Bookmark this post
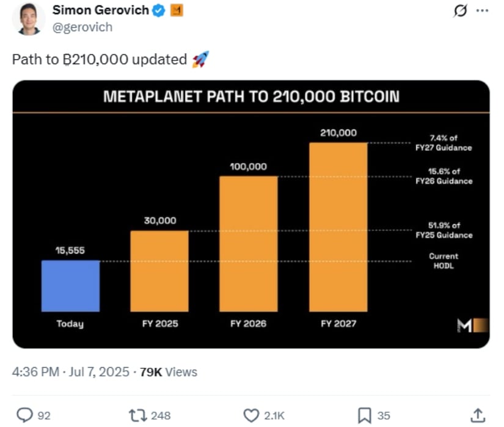 pos(365,415)
